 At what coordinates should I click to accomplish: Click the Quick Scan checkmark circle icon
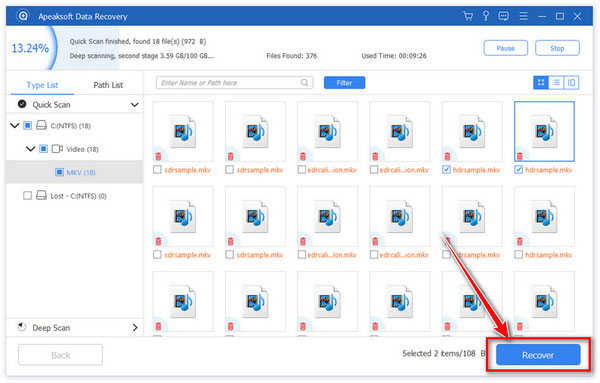(22, 104)
